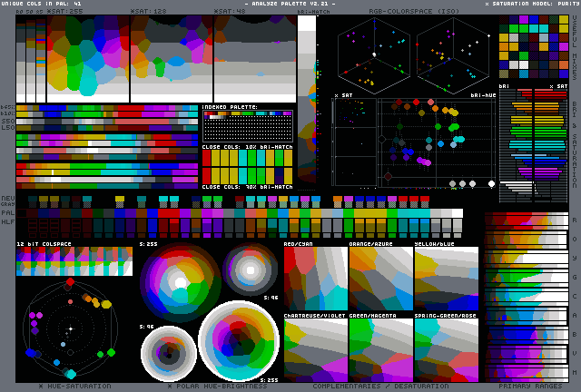Select the Green/Magenta complementary panel
The image size is (581, 392).
(380, 348)
